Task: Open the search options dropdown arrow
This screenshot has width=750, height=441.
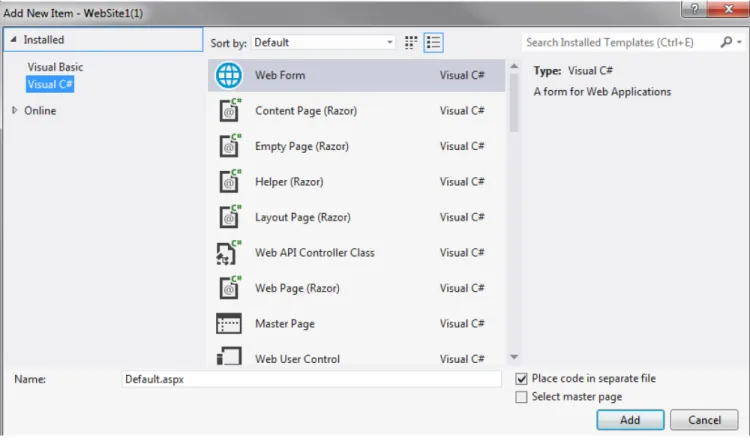Action: click(739, 42)
